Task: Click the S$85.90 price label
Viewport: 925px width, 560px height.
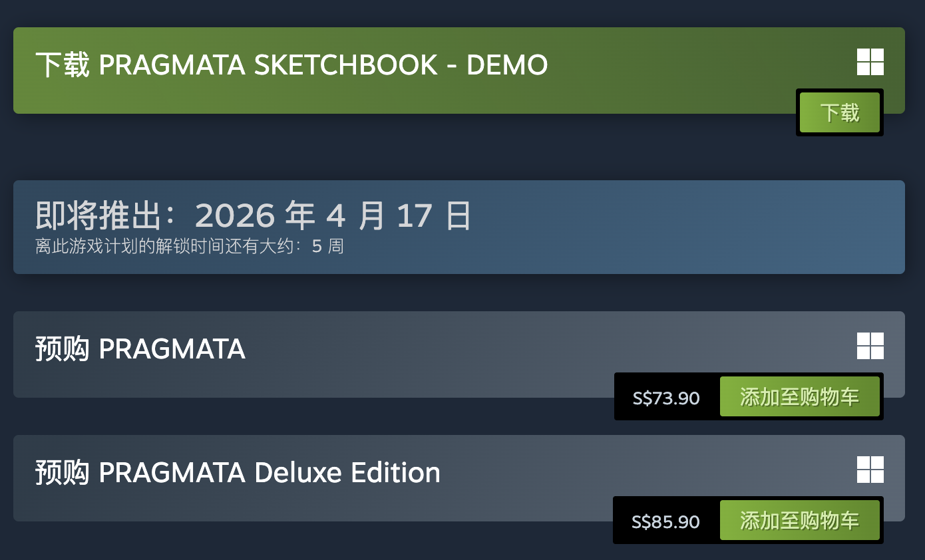Action: tap(665, 522)
